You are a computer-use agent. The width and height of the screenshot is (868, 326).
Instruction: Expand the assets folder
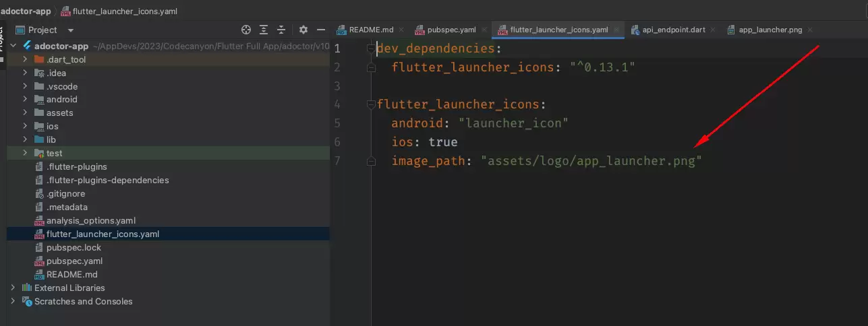click(x=25, y=112)
